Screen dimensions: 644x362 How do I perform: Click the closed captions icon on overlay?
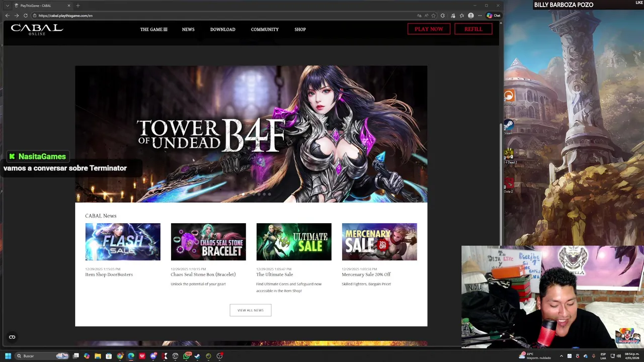12,337
